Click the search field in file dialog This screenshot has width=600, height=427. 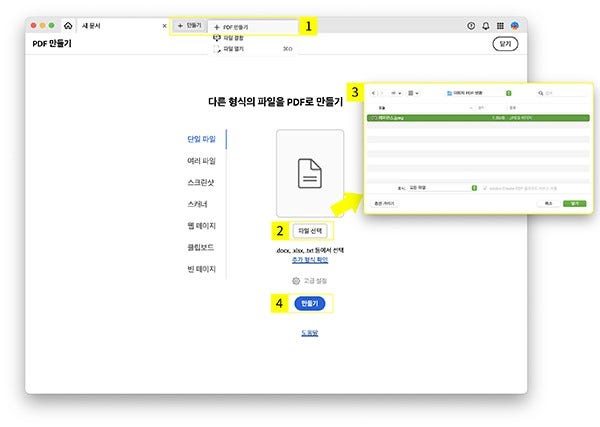[562, 93]
